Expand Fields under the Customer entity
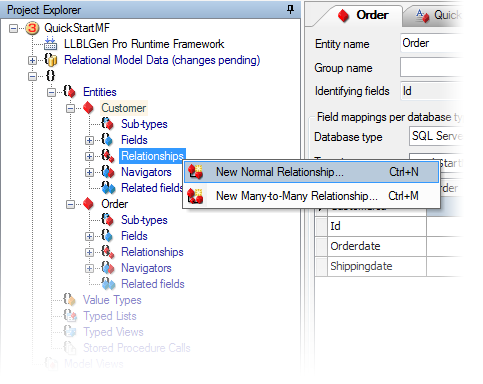The width and height of the screenshot is (483, 384). coord(89,140)
